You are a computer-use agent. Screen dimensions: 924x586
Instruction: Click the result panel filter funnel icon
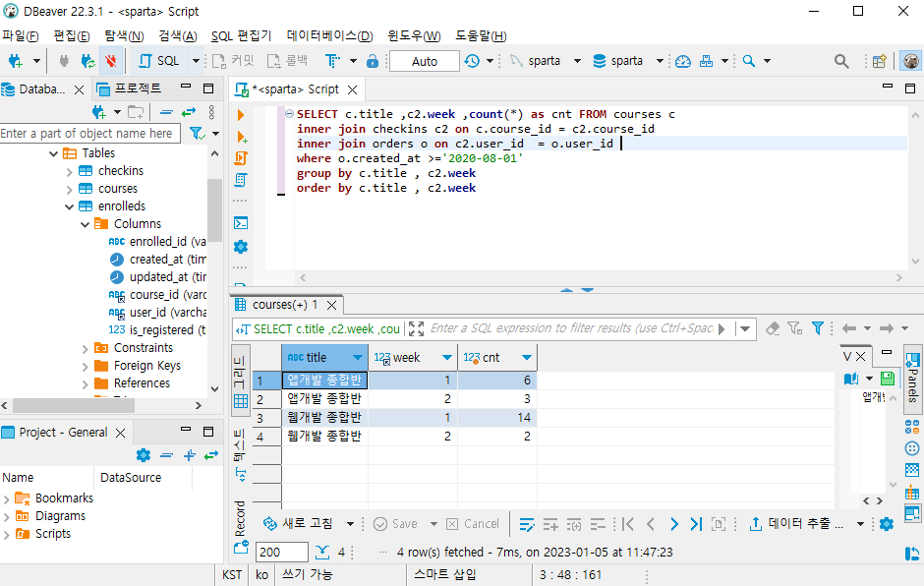[817, 328]
